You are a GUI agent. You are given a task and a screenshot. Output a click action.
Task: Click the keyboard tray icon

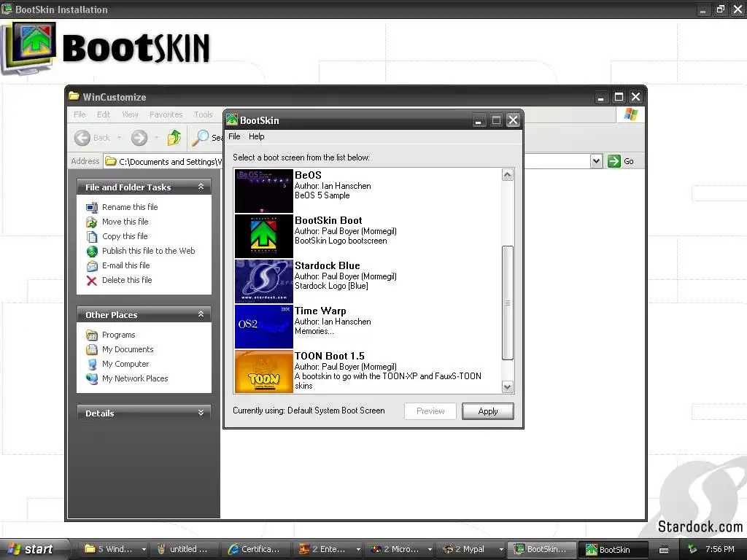coord(664,550)
